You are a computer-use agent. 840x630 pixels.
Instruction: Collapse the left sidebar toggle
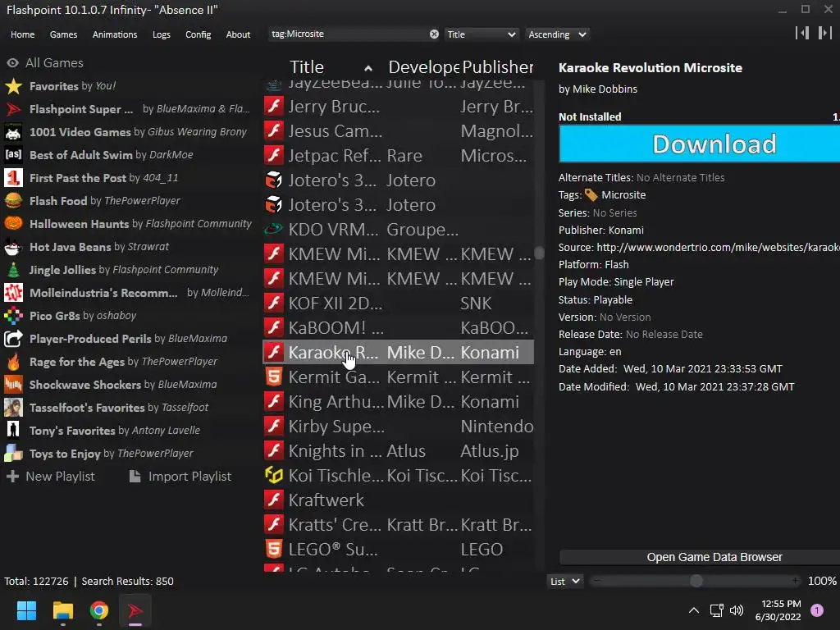coord(802,33)
